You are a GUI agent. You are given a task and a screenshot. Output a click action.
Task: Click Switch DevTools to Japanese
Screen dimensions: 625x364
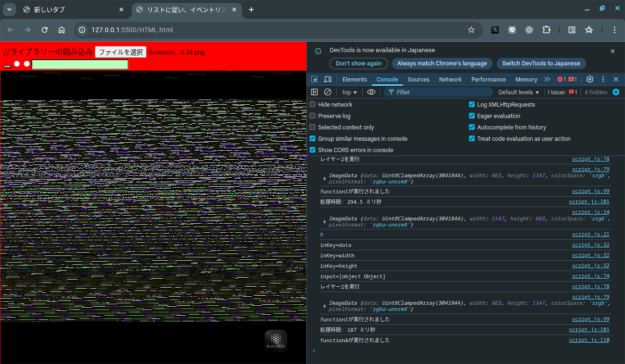coord(541,63)
